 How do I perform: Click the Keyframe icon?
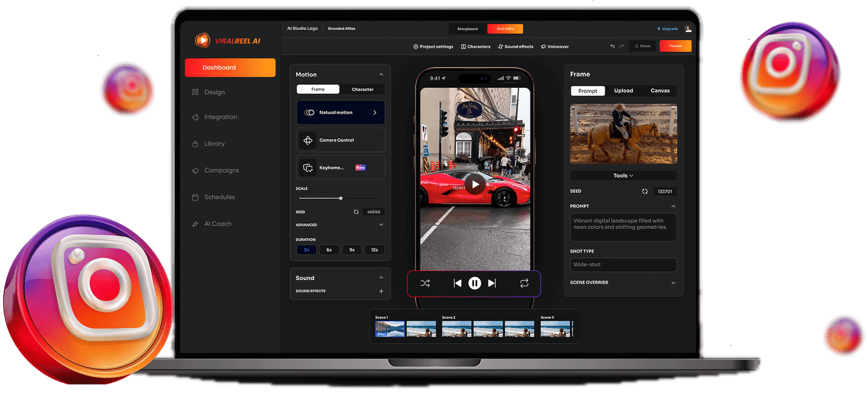(x=308, y=168)
